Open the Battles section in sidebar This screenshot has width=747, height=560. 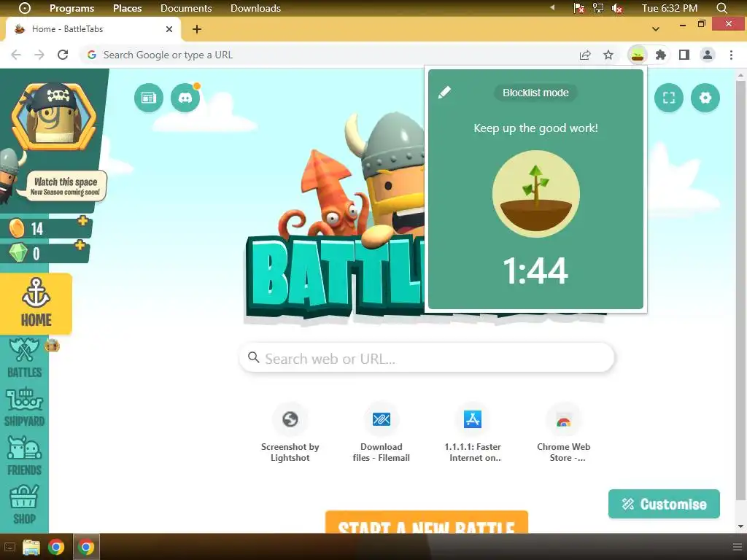(24, 358)
